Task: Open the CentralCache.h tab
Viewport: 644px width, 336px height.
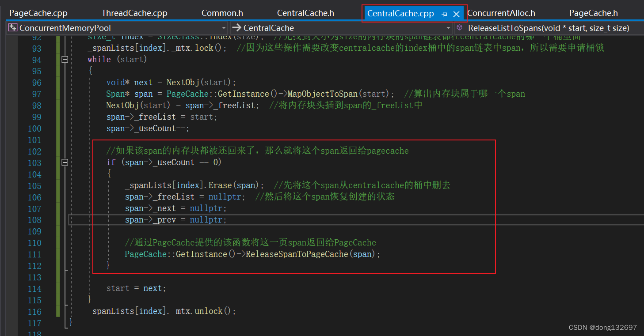Action: pyautogui.click(x=305, y=13)
